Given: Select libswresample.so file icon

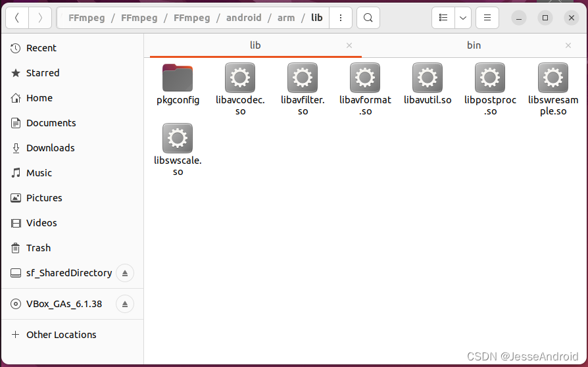Looking at the screenshot, I should (552, 78).
